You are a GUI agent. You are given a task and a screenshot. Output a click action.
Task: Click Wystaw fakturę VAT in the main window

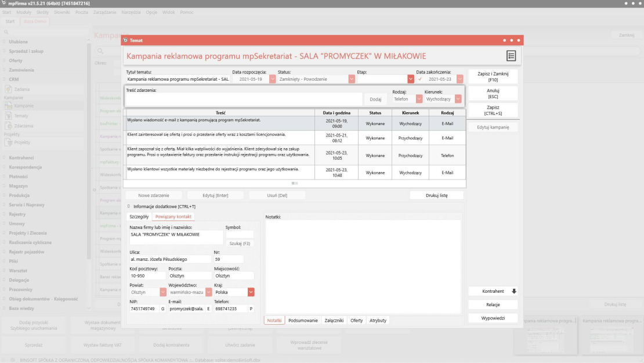point(103,345)
